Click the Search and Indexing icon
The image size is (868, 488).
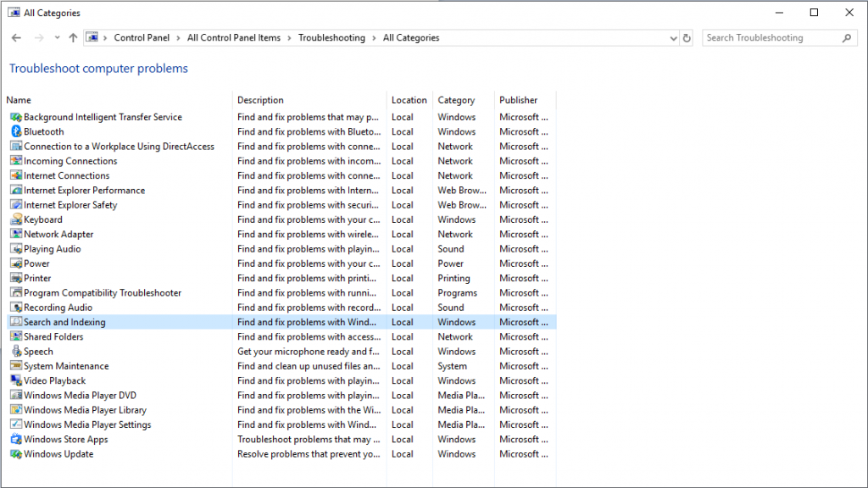coord(16,322)
